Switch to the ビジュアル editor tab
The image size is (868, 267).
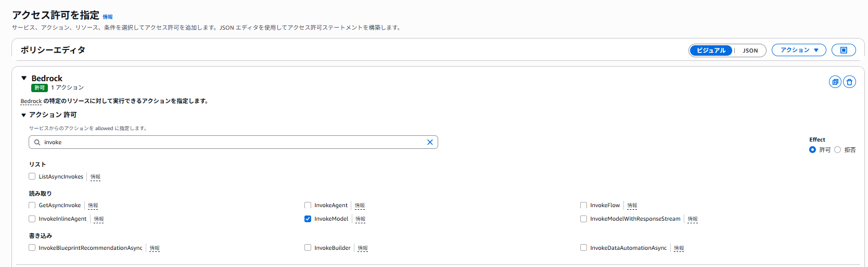pos(711,50)
